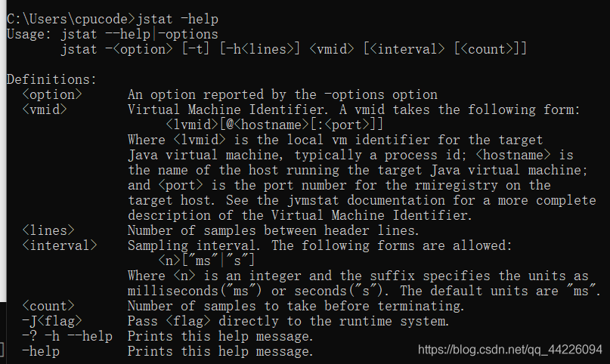Viewport: 610px width, 364px height.
Task: Click the command prompt line "jstat -help"
Action: (x=113, y=19)
